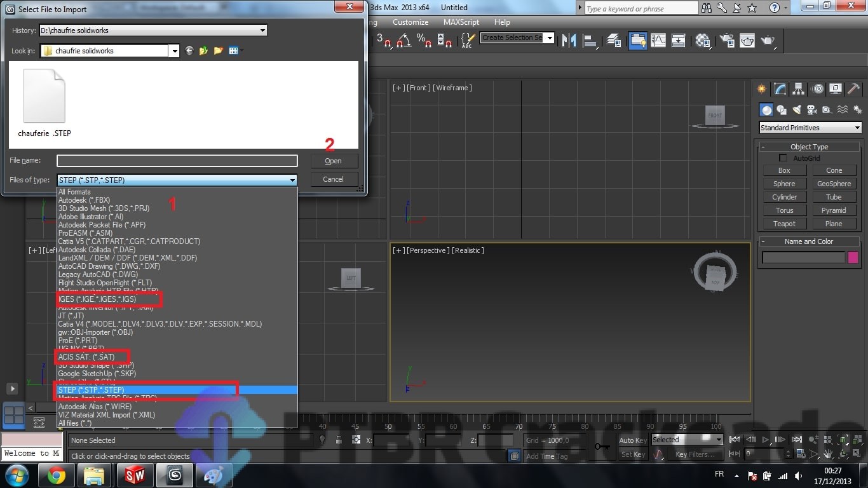Toggle Percent Snap in main toolbar

coord(424,40)
